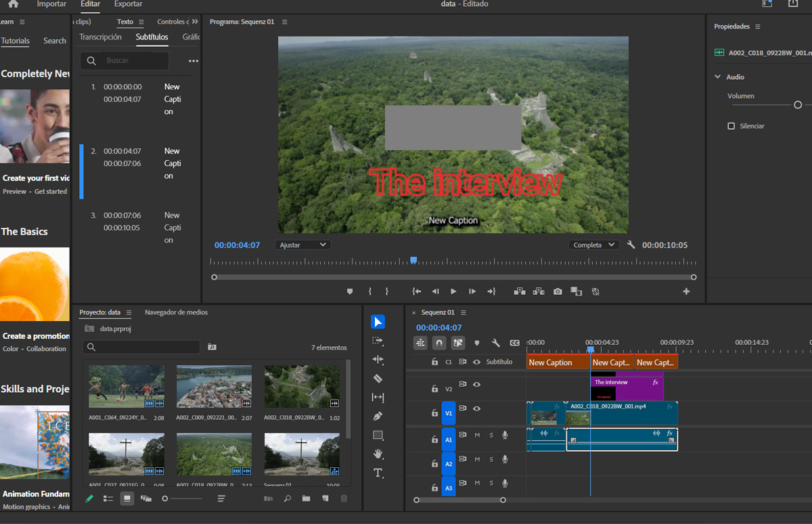This screenshot has width=812, height=524.
Task: Click the Export Frame camera icon
Action: [558, 291]
